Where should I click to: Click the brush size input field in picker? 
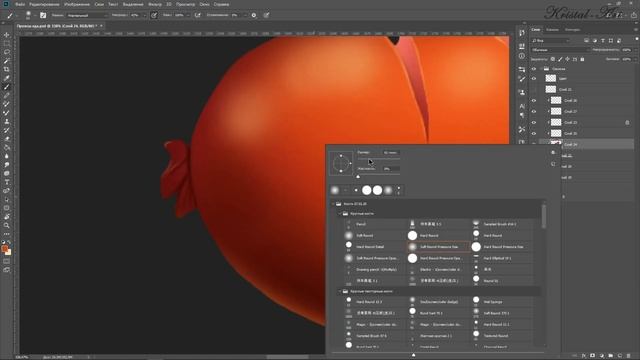391,153
